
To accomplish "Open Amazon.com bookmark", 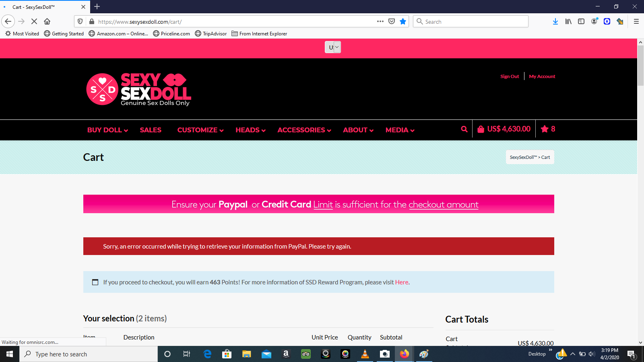I will coord(118,34).
